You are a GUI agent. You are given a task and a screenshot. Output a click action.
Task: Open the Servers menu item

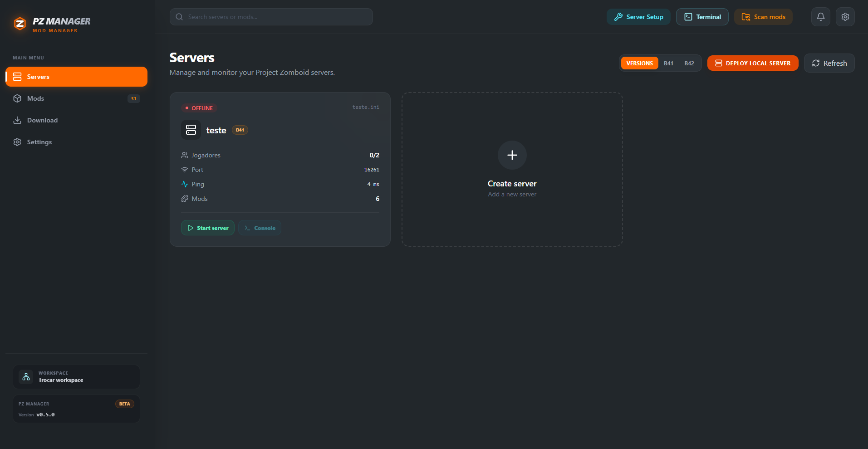[x=76, y=77]
